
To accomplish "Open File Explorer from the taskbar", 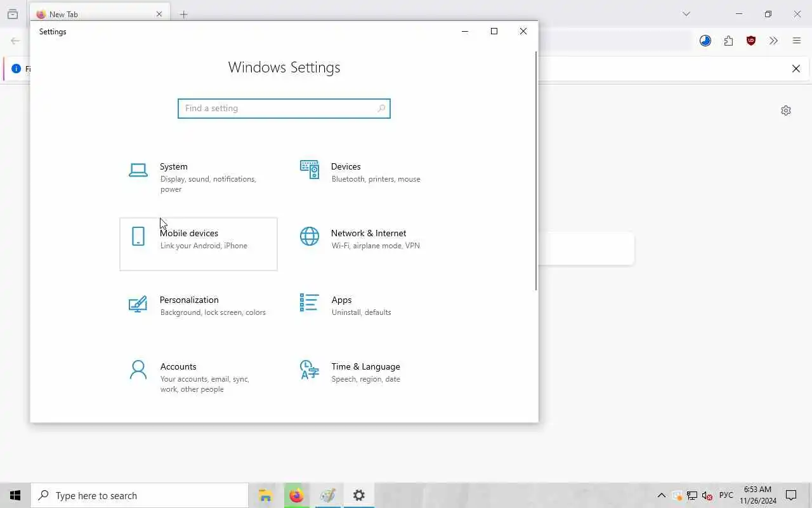I will [265, 495].
